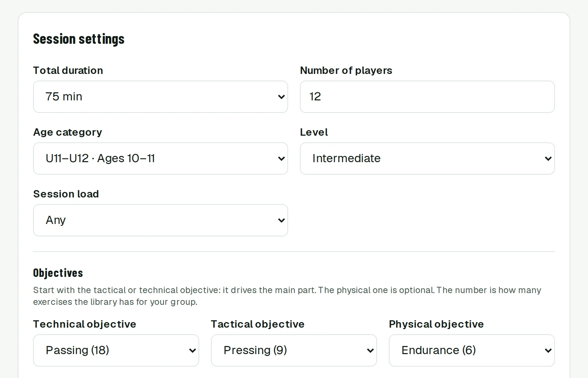This screenshot has width=588, height=378.
Task: Open the Total duration dropdown showing 75 min
Action: pos(160,97)
